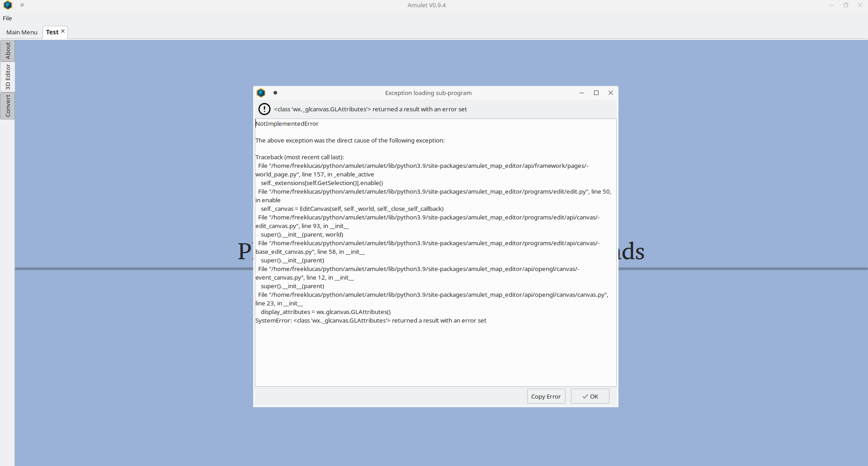Close the Test tab
The width and height of the screenshot is (868, 466).
(63, 31)
